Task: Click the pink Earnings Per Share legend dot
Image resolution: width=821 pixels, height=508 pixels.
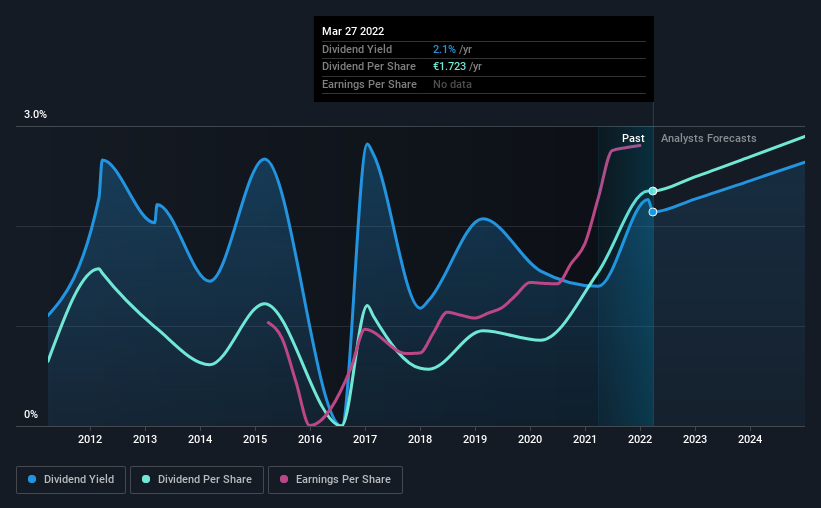Action: click(284, 479)
